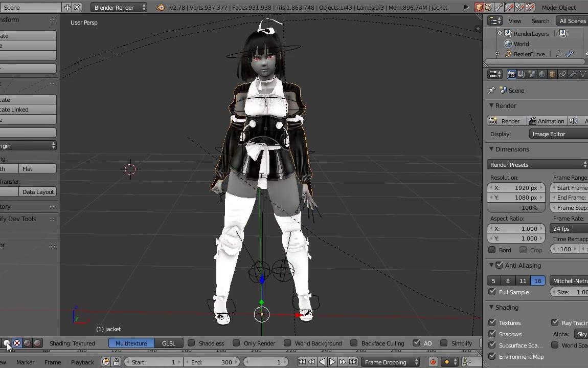This screenshot has height=368, width=588.
Task: Click the Blender logo icon in info bar
Action: (x=161, y=7)
